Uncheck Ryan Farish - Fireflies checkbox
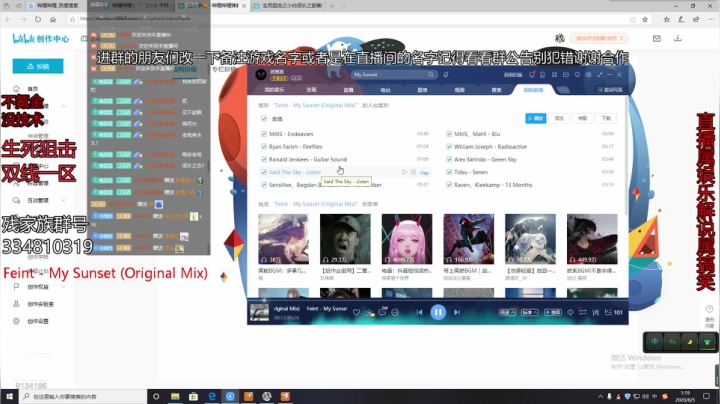720x404 pixels. pos(264,146)
